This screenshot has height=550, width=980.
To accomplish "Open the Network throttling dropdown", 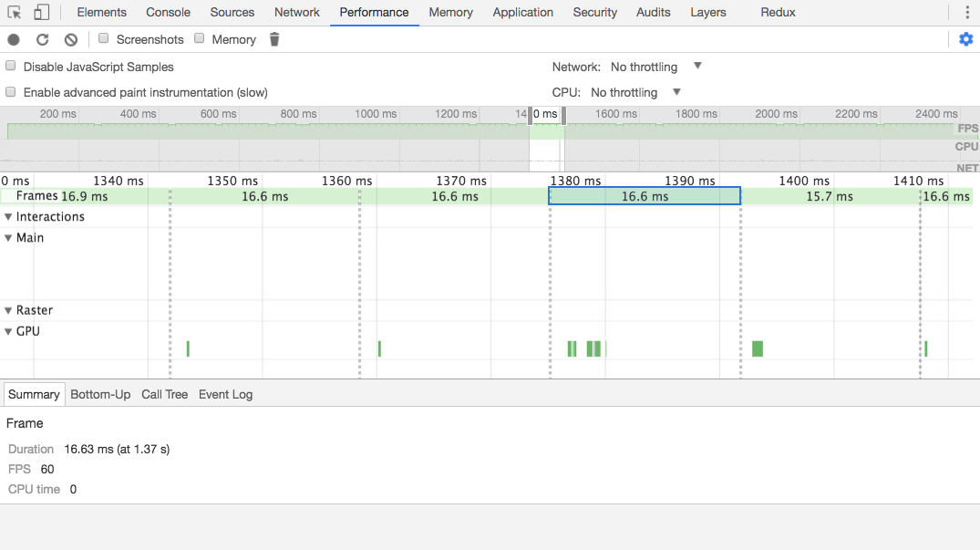I will pyautogui.click(x=656, y=67).
